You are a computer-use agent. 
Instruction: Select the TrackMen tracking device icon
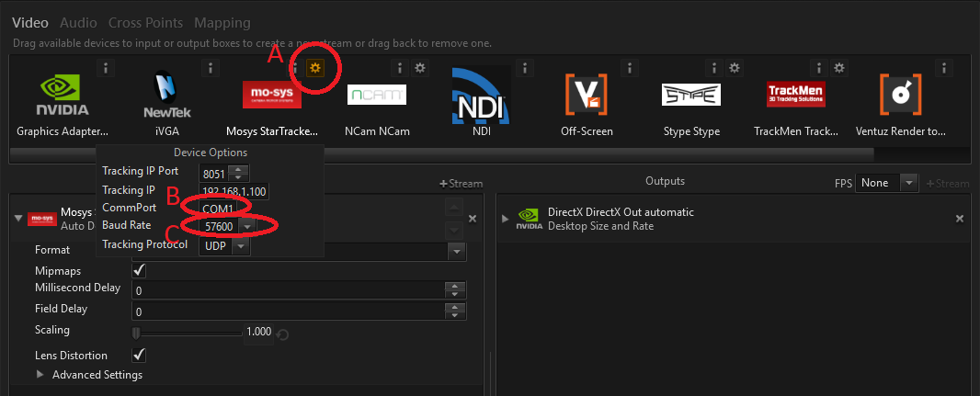pos(795,94)
